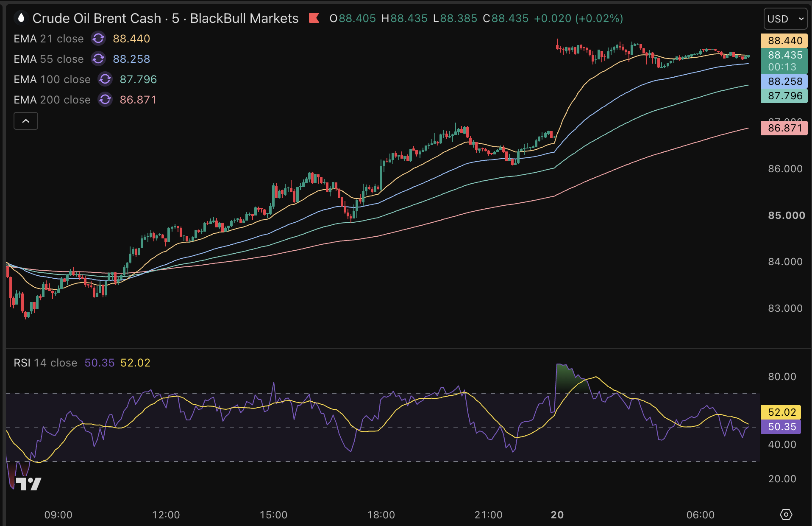
Task: Click the red flag icon beside BlackBull Markets
Action: coord(314,18)
